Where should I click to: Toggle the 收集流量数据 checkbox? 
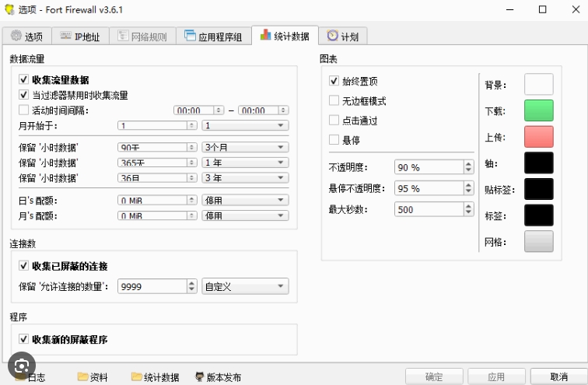click(x=23, y=79)
